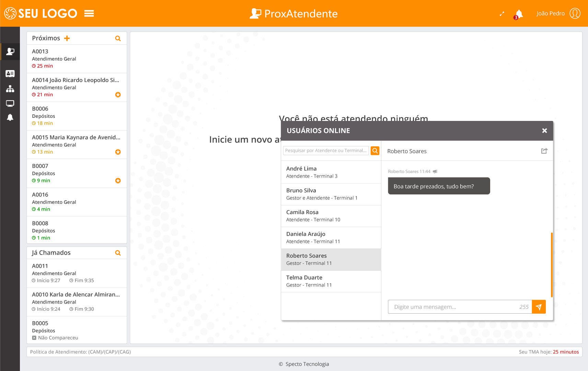Search within the Já Chamados list
The height and width of the screenshot is (371, 588).
[x=118, y=253]
